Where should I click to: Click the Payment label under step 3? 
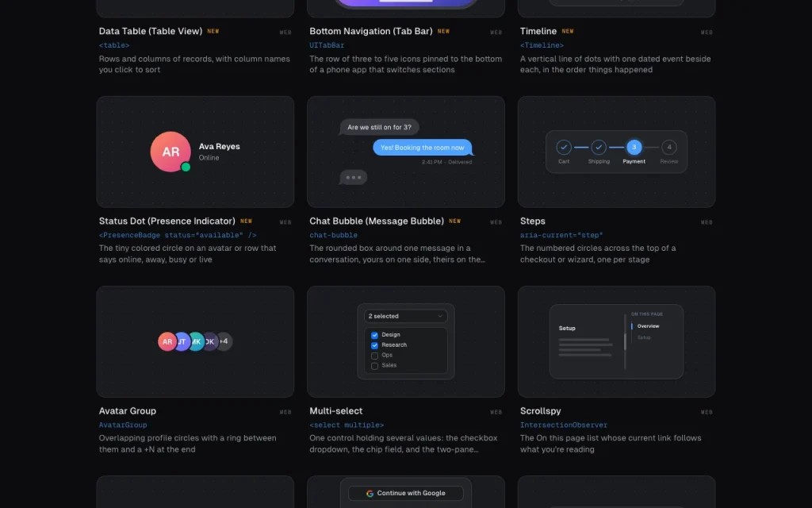(634, 162)
